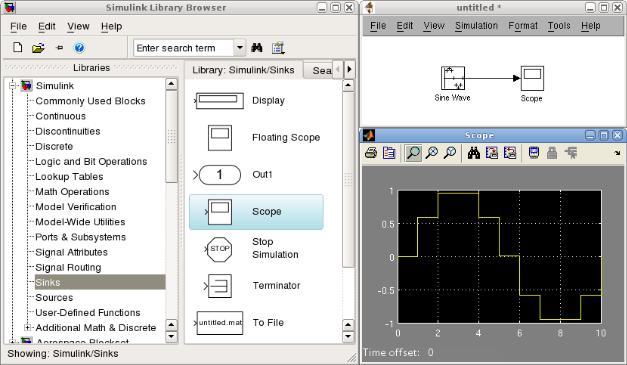Image resolution: width=627 pixels, height=365 pixels.
Task: Click the New model icon in Library Browser
Action: click(18, 48)
